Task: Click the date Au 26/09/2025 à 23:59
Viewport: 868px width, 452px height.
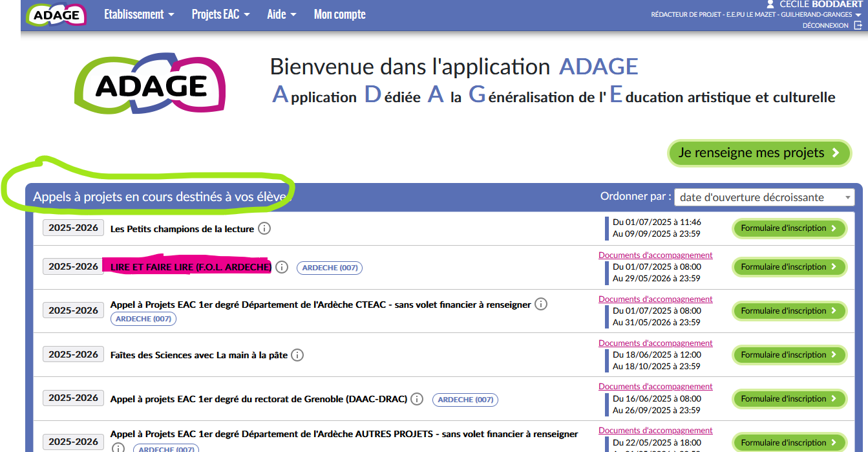Action: 657,410
